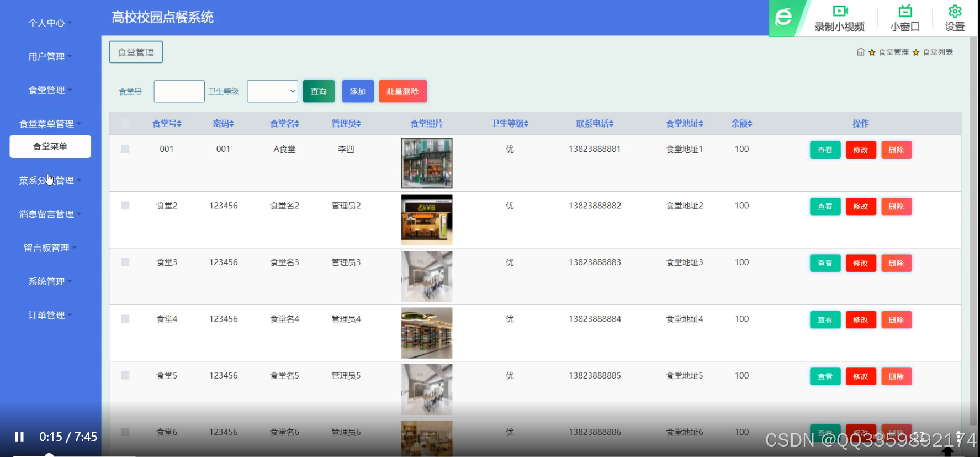Select the 食堂菜单 submenu item
The image size is (980, 457).
[50, 146]
